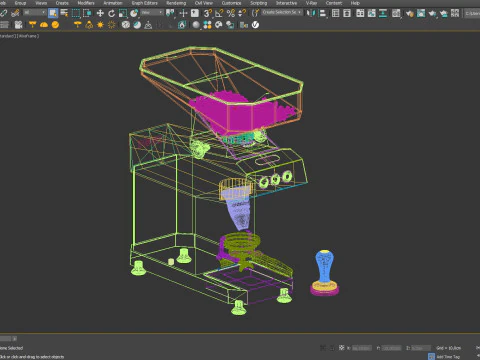
Task: Click the X coordinate input field
Action: pos(361,348)
